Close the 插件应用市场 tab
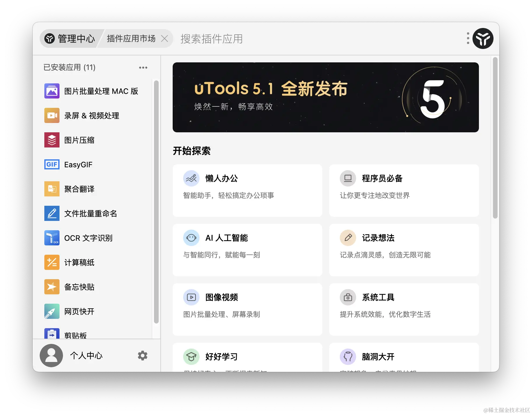The width and height of the screenshot is (532, 415). point(164,38)
